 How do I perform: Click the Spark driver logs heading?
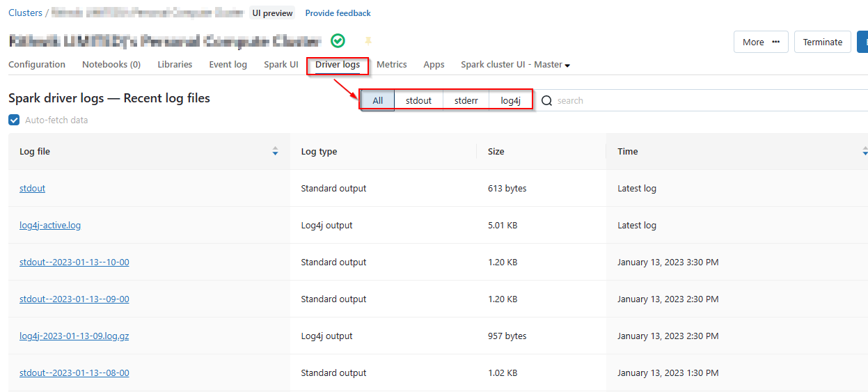pos(109,98)
